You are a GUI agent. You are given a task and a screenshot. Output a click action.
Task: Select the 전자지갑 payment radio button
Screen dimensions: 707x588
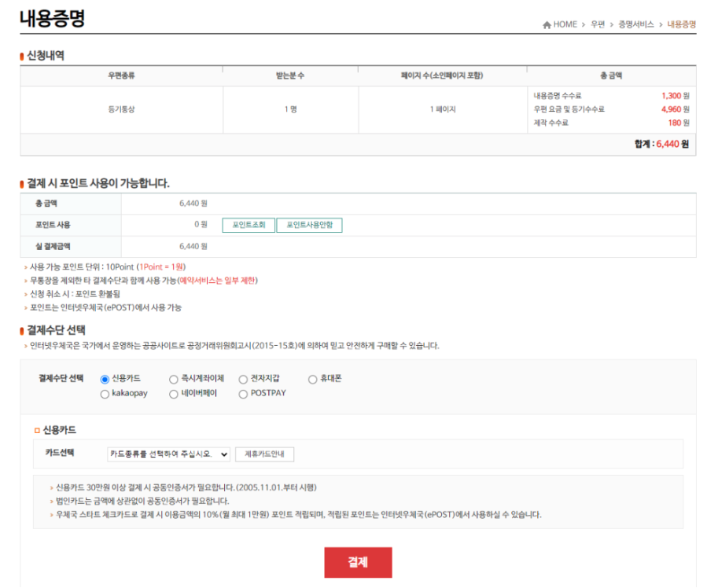click(242, 379)
